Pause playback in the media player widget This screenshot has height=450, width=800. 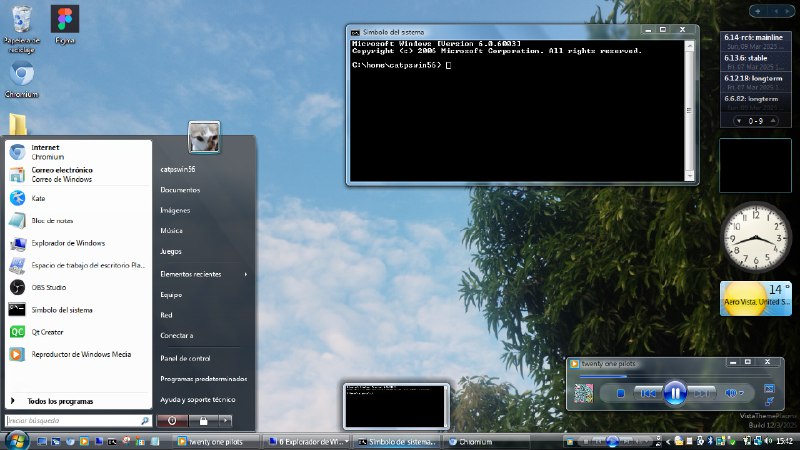coord(675,393)
